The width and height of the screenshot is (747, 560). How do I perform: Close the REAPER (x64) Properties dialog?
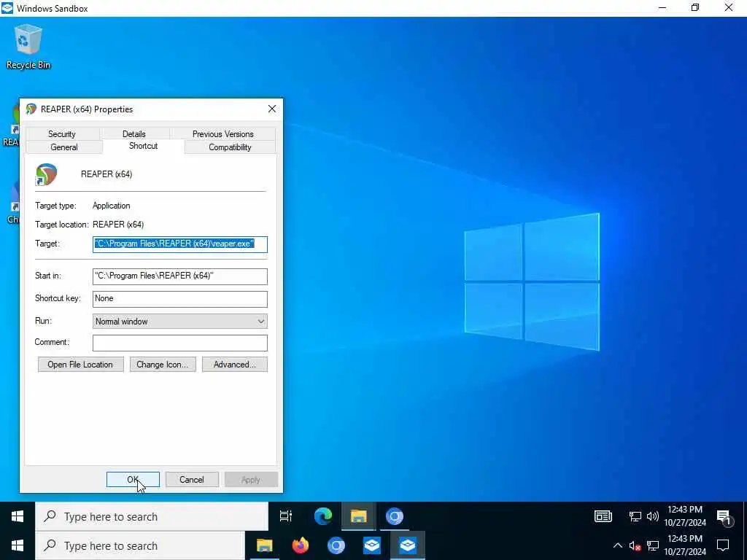pos(272,109)
